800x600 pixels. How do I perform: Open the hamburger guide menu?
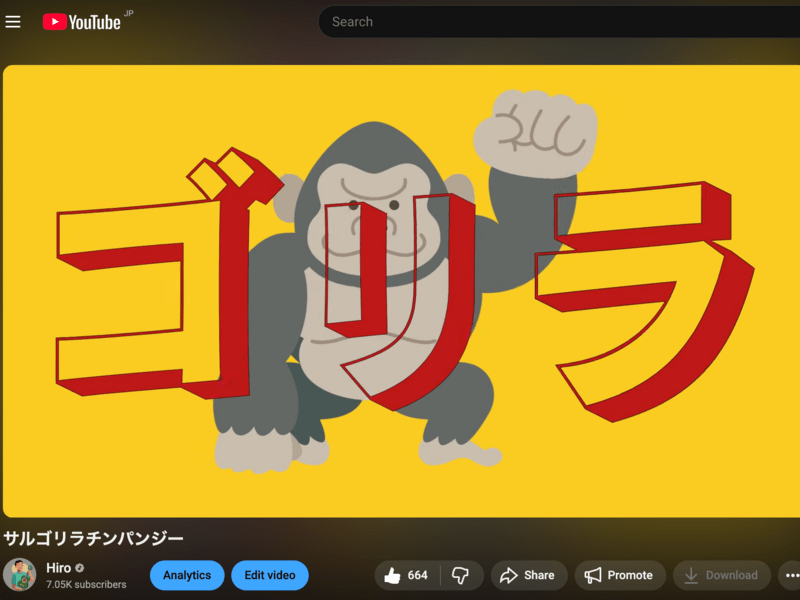[13, 22]
